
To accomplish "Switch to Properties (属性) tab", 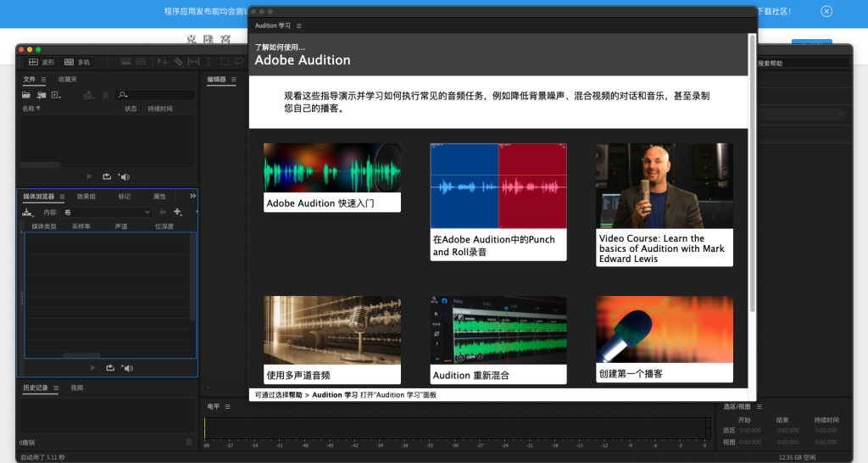I will [159, 197].
